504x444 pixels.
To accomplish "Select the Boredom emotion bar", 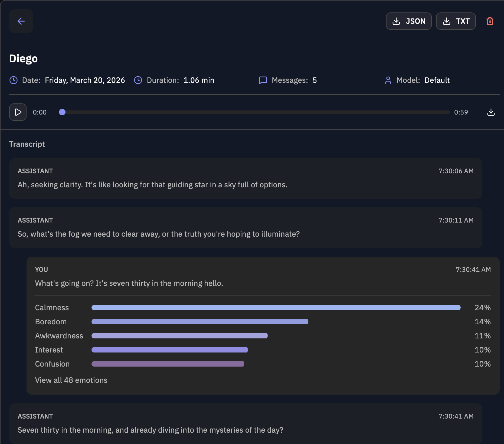I will [200, 322].
